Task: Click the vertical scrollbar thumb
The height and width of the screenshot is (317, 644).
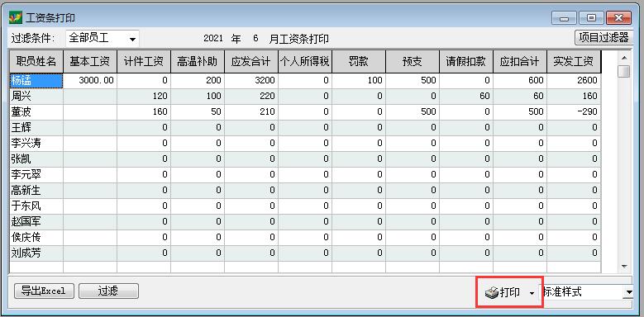Action: pos(625,71)
